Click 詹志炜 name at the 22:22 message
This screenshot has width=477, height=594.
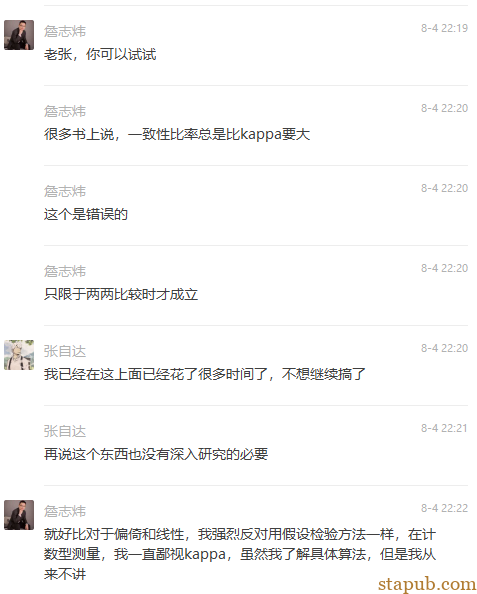(x=65, y=511)
